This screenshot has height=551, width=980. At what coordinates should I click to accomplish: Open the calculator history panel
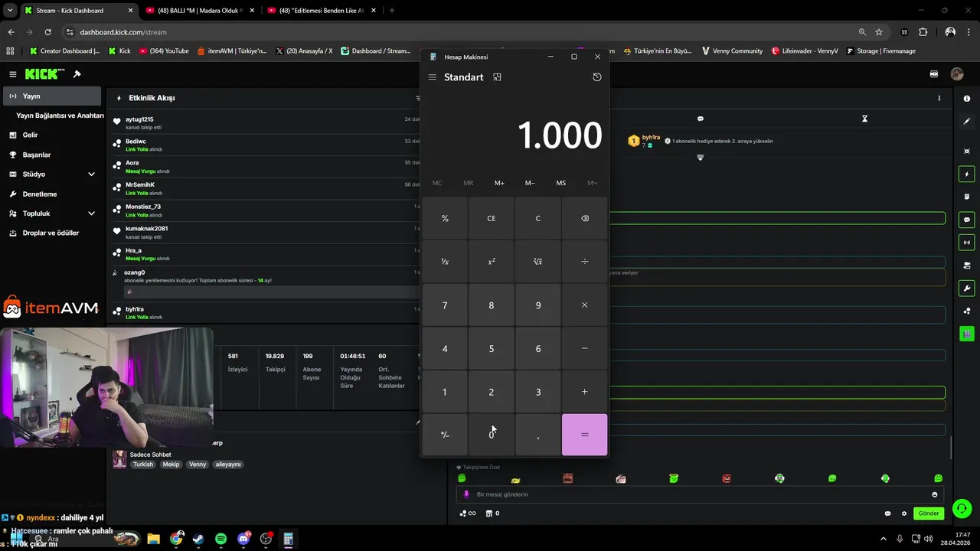(597, 77)
